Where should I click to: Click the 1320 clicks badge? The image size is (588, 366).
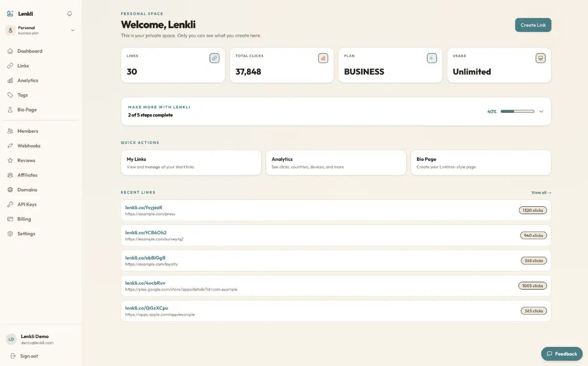(533, 210)
